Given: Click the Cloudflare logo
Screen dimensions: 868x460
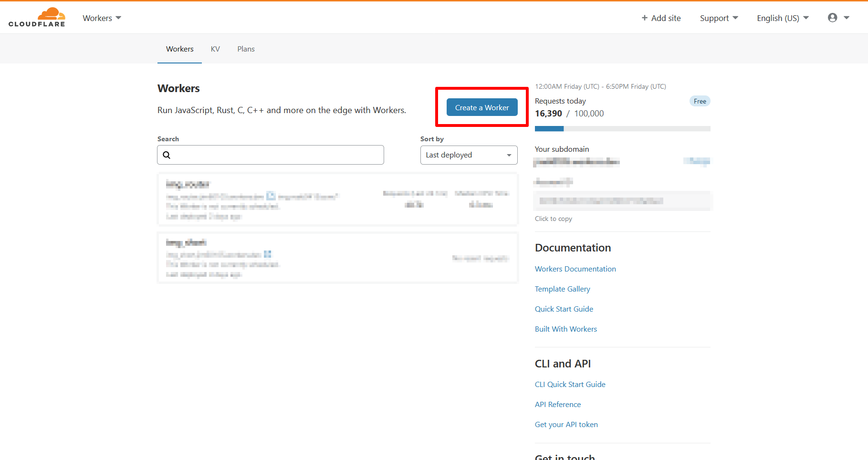Looking at the screenshot, I should [37, 18].
